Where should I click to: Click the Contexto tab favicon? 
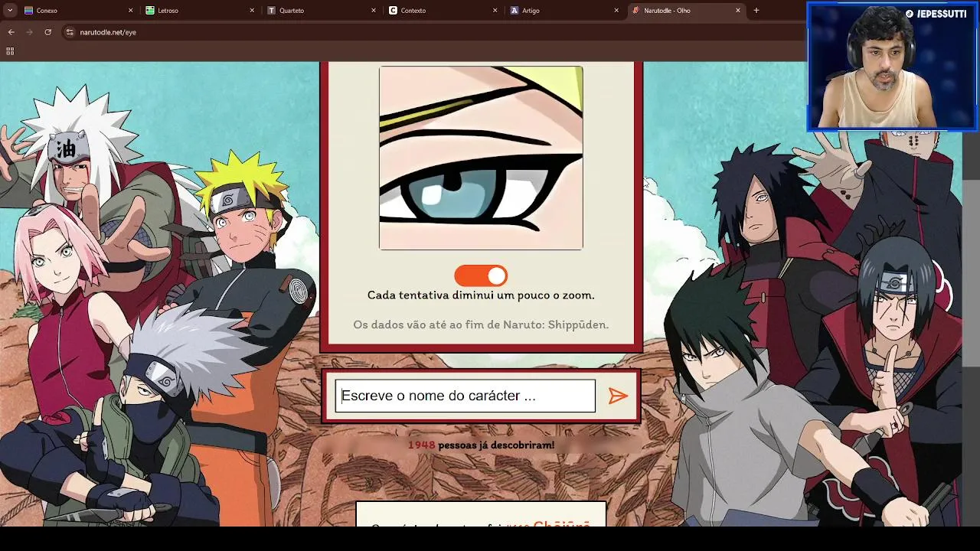[393, 11]
